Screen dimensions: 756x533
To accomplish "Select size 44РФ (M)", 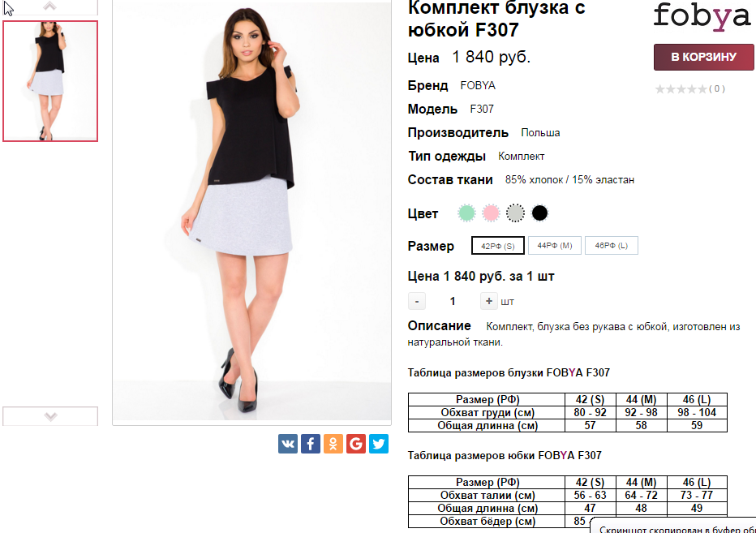I will 555,246.
